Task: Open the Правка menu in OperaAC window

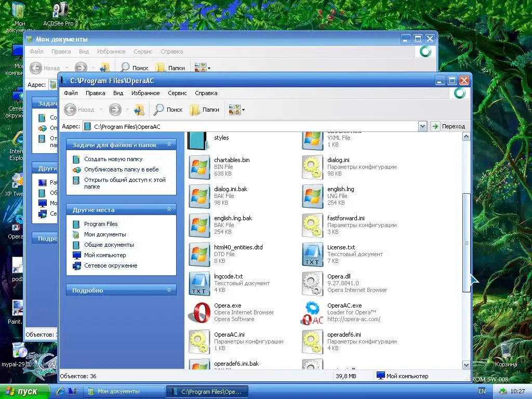Action: coord(96,93)
